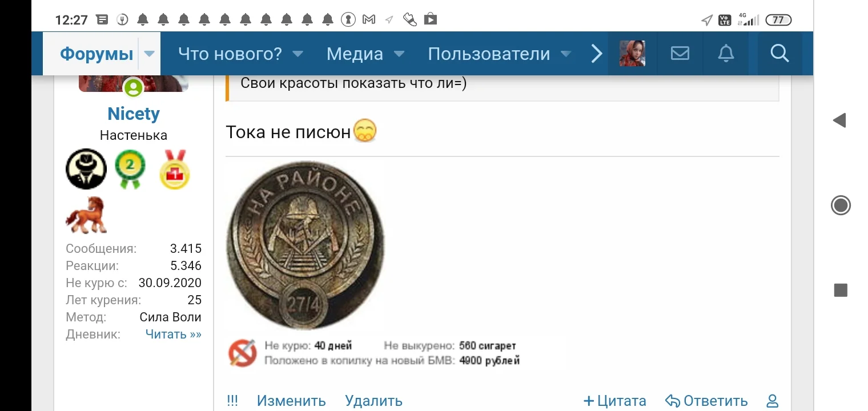Click Изменить to edit the post
Image resolution: width=868 pixels, height=411 pixels.
pyautogui.click(x=291, y=401)
